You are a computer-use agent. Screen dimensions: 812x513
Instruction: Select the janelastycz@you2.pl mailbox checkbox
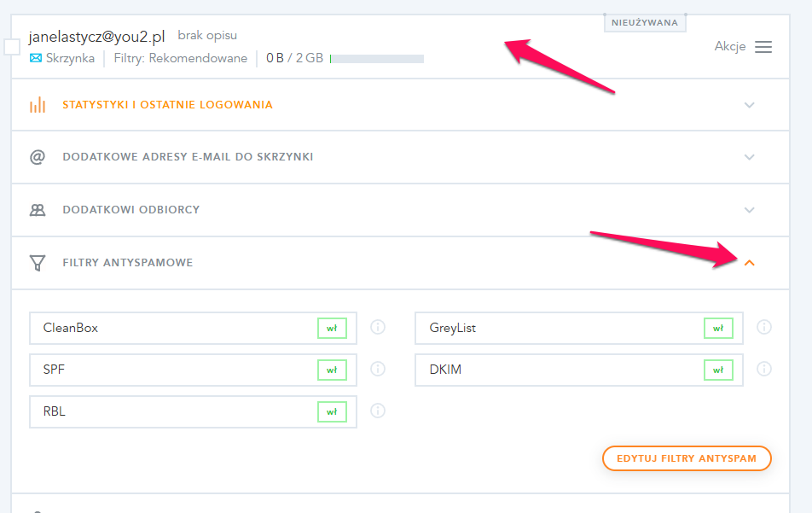point(12,47)
